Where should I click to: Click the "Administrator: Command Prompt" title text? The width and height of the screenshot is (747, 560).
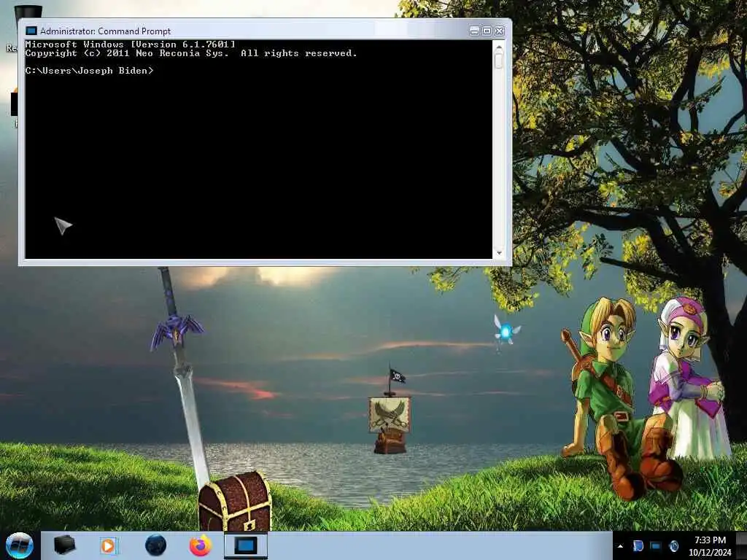(x=105, y=31)
